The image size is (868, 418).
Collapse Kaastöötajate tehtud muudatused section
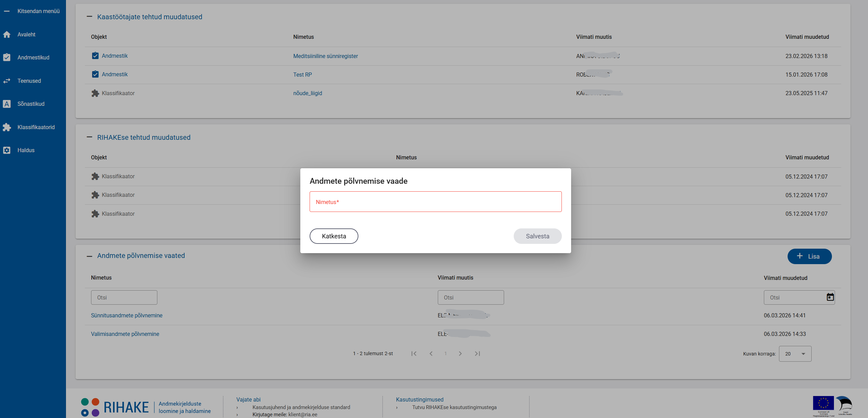89,16
